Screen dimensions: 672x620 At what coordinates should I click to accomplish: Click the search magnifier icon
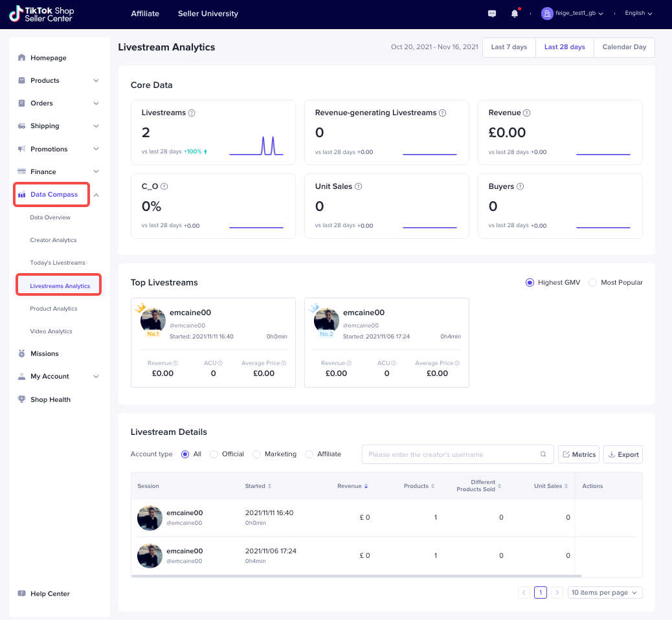point(543,454)
